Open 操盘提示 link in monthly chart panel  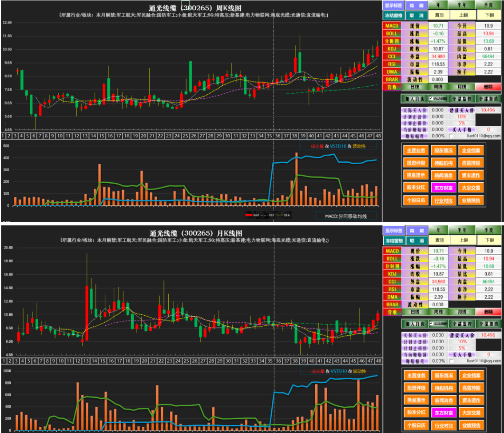tap(416, 400)
